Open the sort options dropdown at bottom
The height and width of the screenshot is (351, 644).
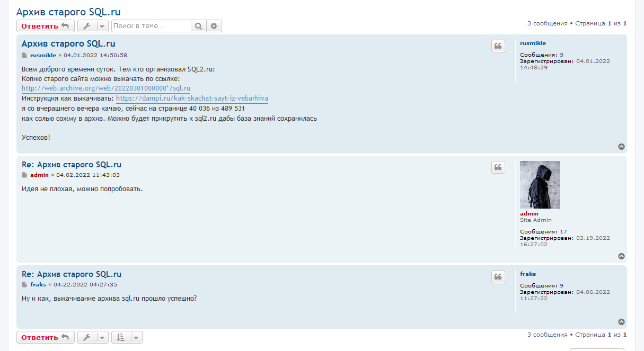click(x=127, y=337)
